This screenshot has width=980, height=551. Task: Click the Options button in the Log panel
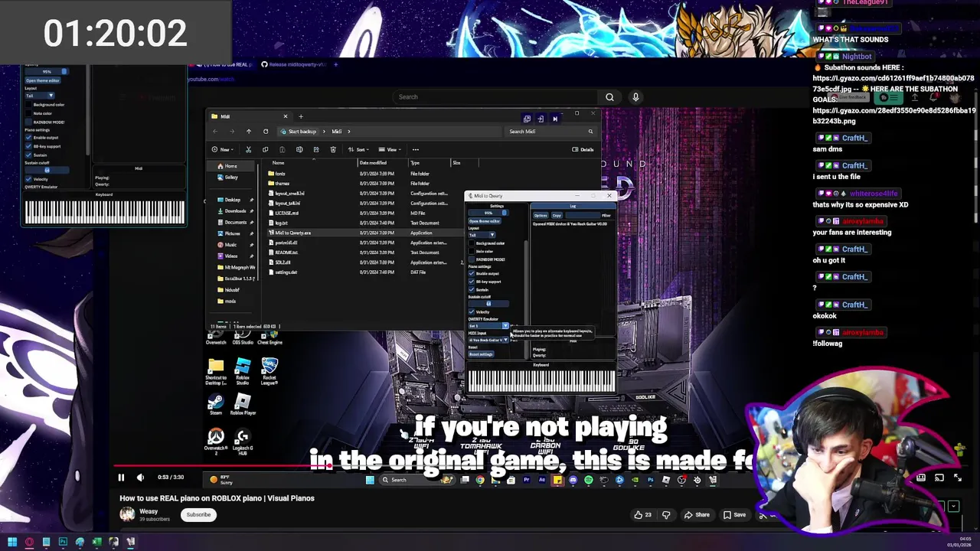pos(541,216)
